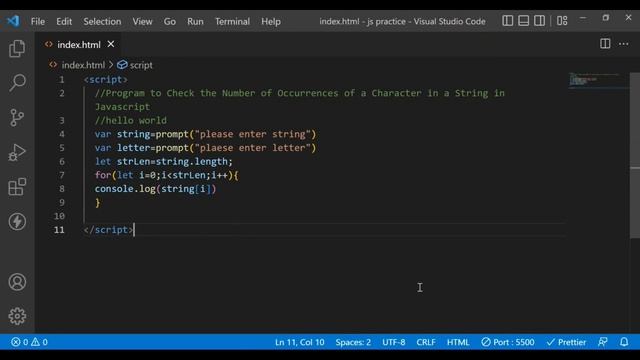Open the Go menu

170,21
